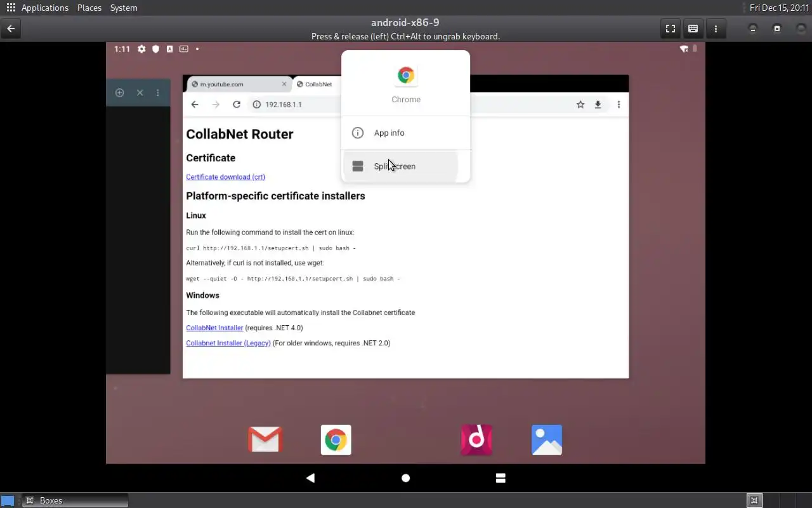Close the m.youtube.com tab
Image resolution: width=812 pixels, height=508 pixels.
click(284, 84)
